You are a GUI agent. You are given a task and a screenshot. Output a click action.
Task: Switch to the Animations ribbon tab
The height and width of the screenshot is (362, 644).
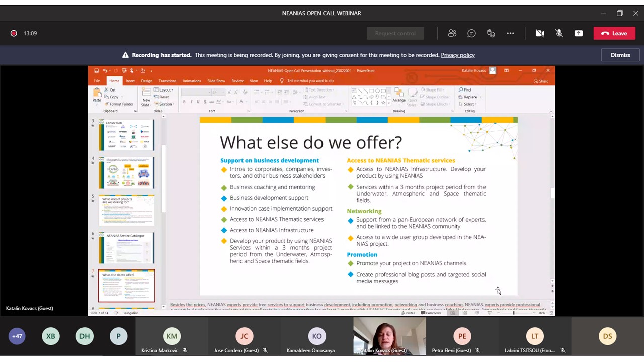pyautogui.click(x=191, y=81)
